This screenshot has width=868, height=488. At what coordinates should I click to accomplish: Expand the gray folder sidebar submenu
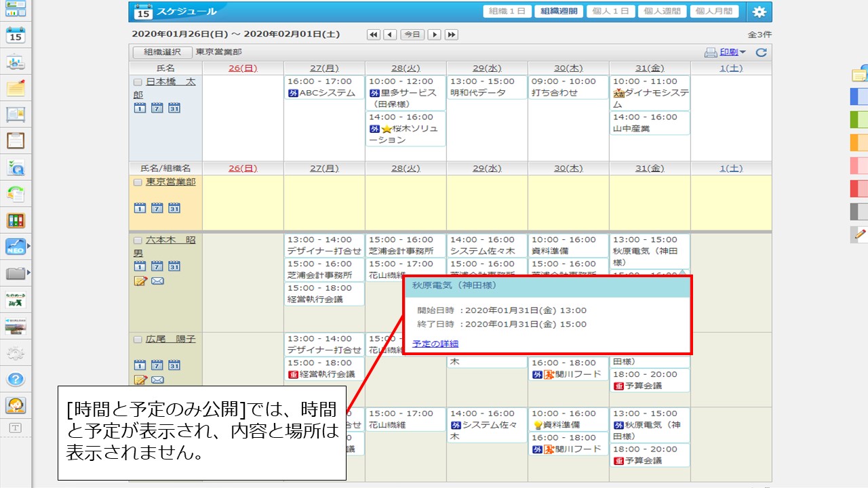pyautogui.click(x=28, y=273)
